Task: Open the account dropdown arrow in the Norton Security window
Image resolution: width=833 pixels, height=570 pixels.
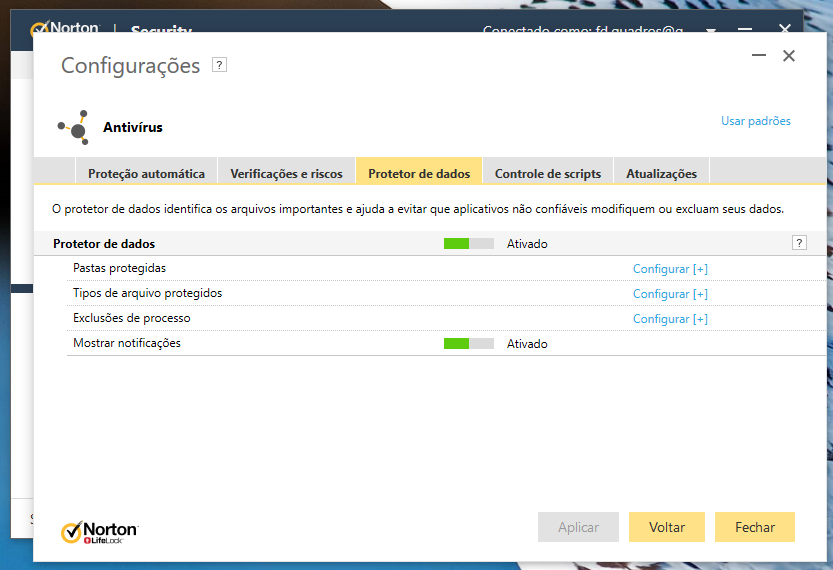Action: point(710,30)
